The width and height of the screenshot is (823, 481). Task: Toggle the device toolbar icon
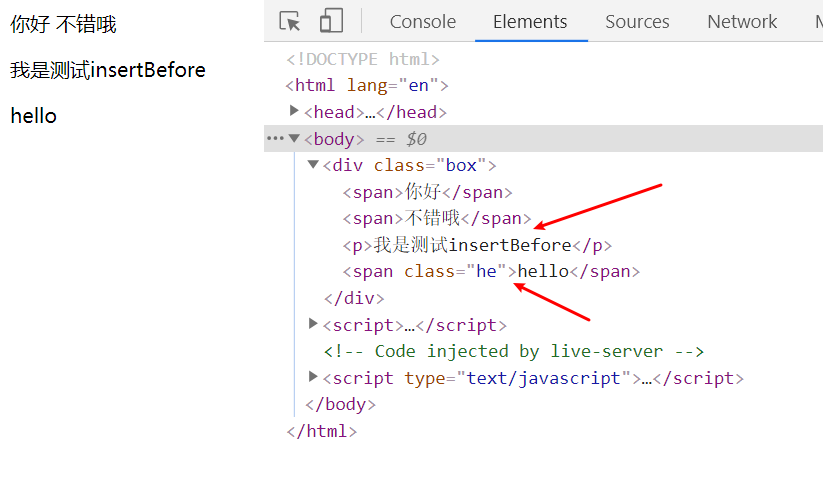tap(331, 21)
